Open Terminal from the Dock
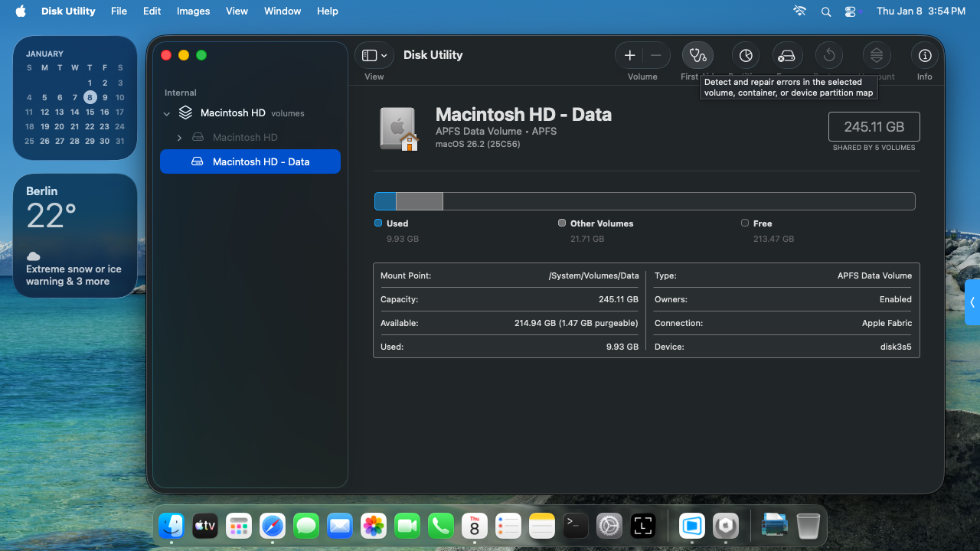This screenshot has width=980, height=551. click(576, 525)
